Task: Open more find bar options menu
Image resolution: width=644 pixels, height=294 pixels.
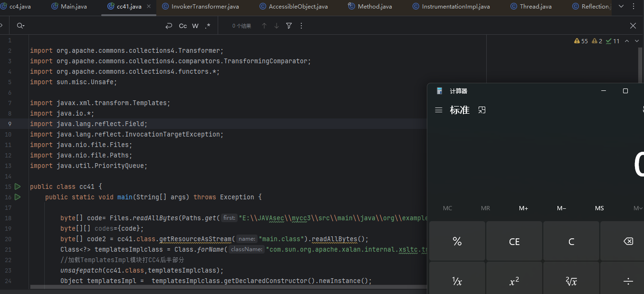Action: (x=301, y=26)
